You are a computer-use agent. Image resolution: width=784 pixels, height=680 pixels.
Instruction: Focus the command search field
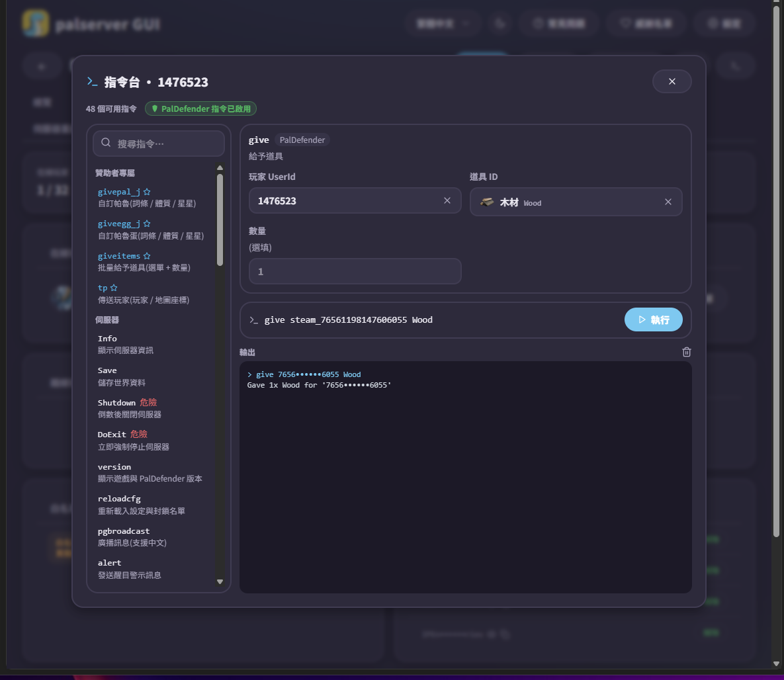coord(159,144)
